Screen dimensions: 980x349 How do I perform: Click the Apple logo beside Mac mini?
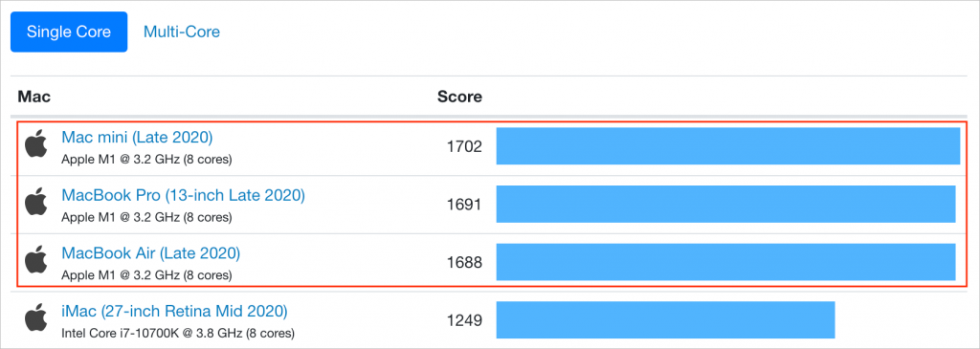[36, 144]
